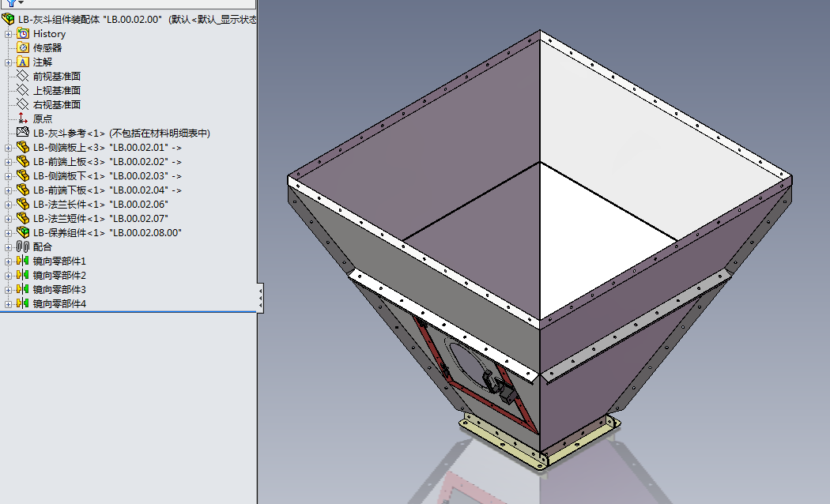Expand the 配合 mates folder

pos(8,247)
